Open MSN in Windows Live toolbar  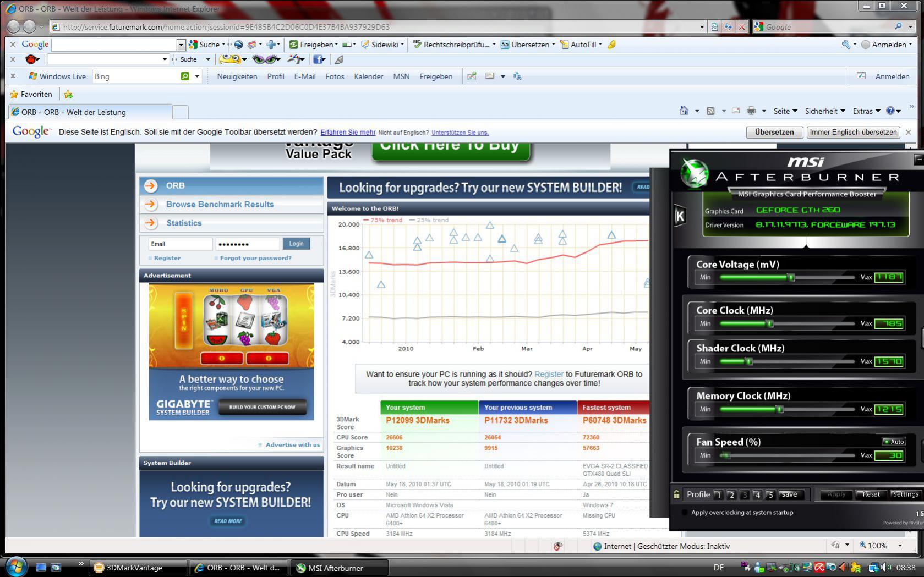(401, 76)
